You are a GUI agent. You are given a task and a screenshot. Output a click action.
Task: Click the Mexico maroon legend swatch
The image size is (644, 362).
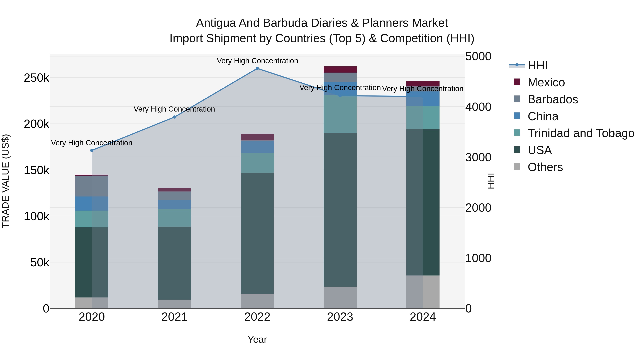pos(517,82)
